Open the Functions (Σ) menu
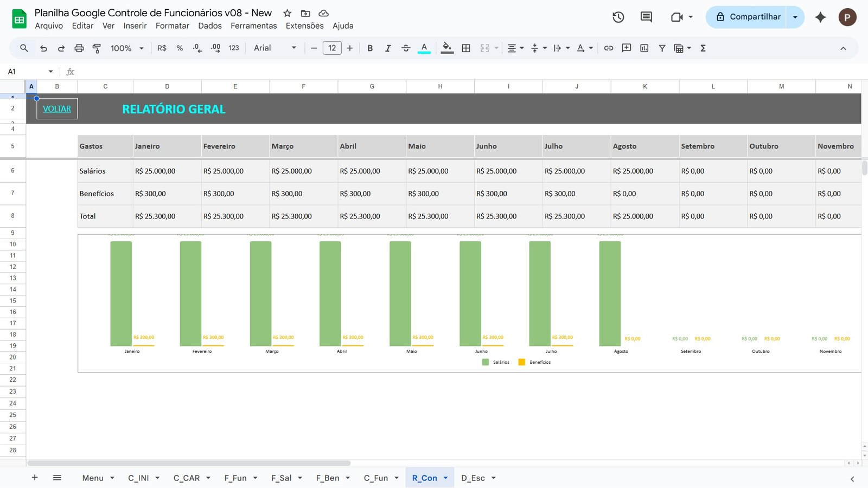 pos(703,48)
